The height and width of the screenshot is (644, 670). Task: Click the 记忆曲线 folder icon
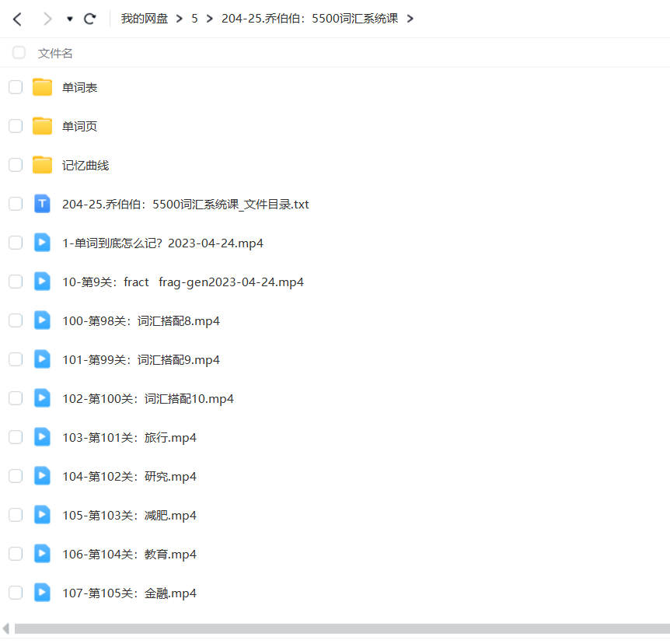point(42,165)
